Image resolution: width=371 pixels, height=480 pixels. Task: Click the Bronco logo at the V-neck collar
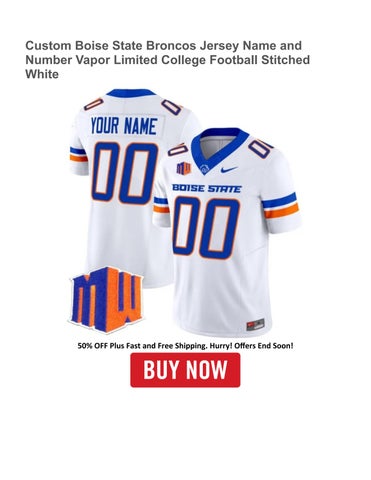[x=204, y=169]
